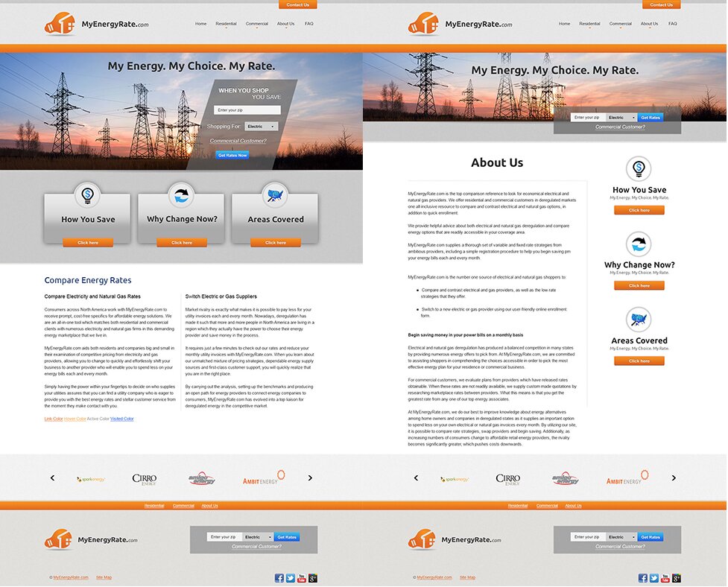Open FAQ in the About Us page top navigation

(x=673, y=24)
